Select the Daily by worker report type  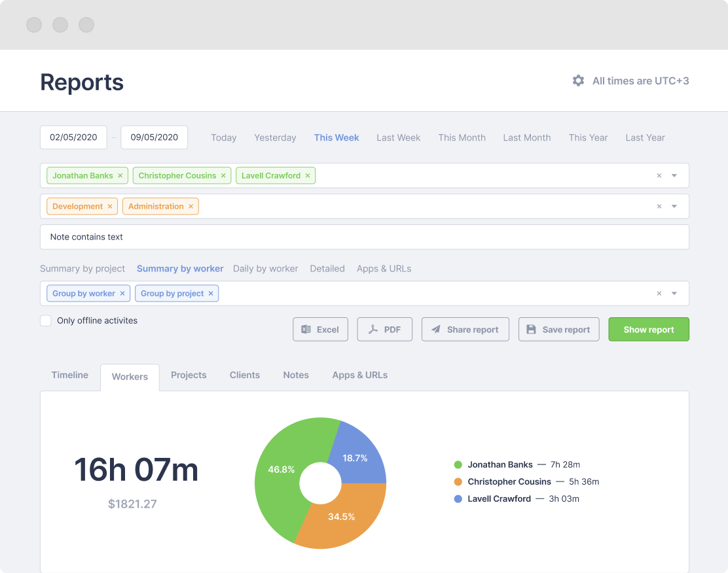coord(265,268)
